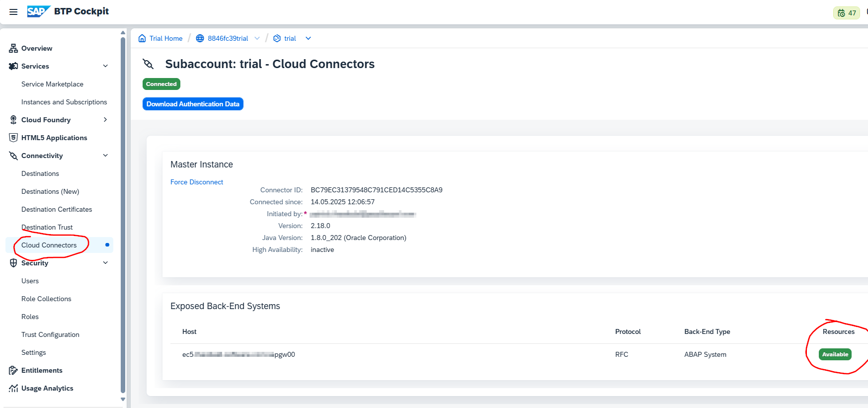
Task: Click the SAP logo
Action: [39, 11]
